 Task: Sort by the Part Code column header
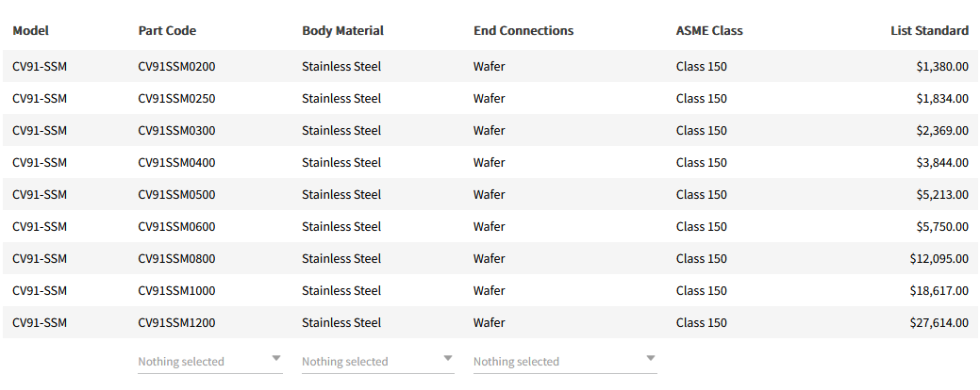click(x=167, y=30)
